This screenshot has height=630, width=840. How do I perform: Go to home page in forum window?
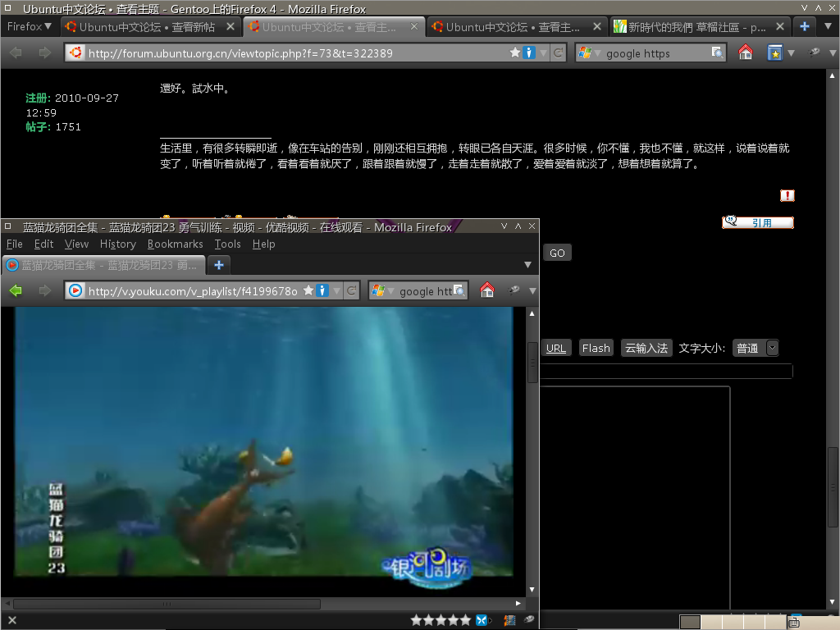(x=745, y=52)
